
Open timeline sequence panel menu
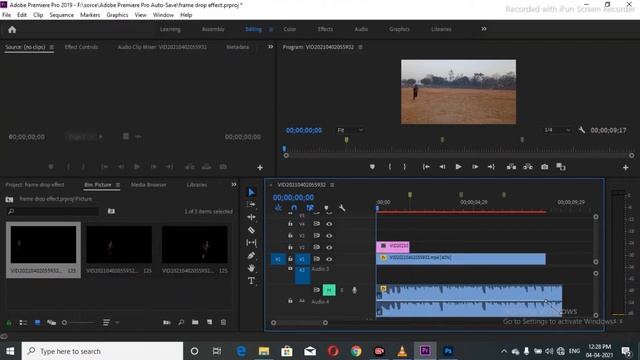click(x=332, y=185)
